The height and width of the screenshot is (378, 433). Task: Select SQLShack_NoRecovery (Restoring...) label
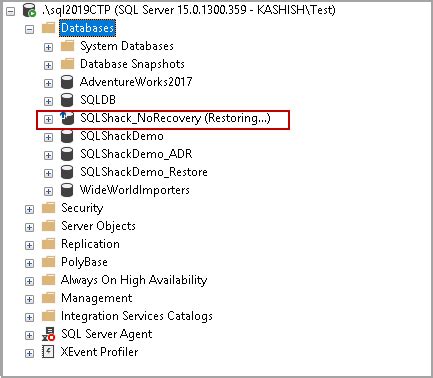175,118
